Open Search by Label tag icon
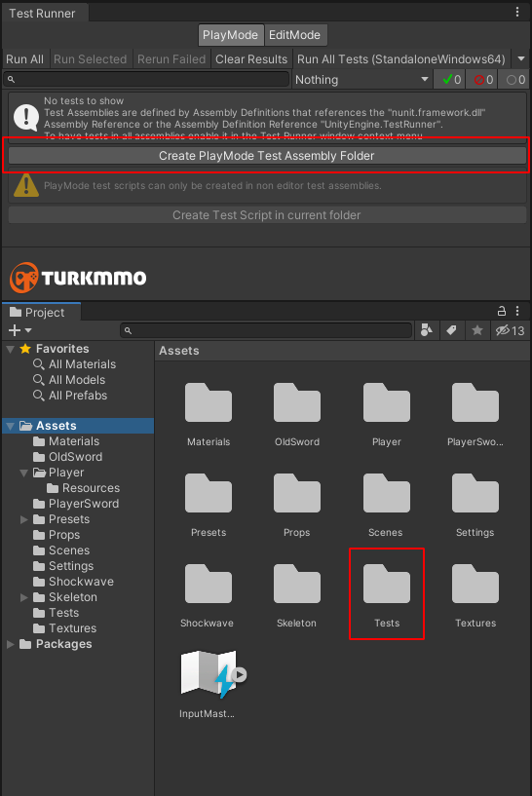Viewport: 532px width, 796px height. [x=451, y=330]
